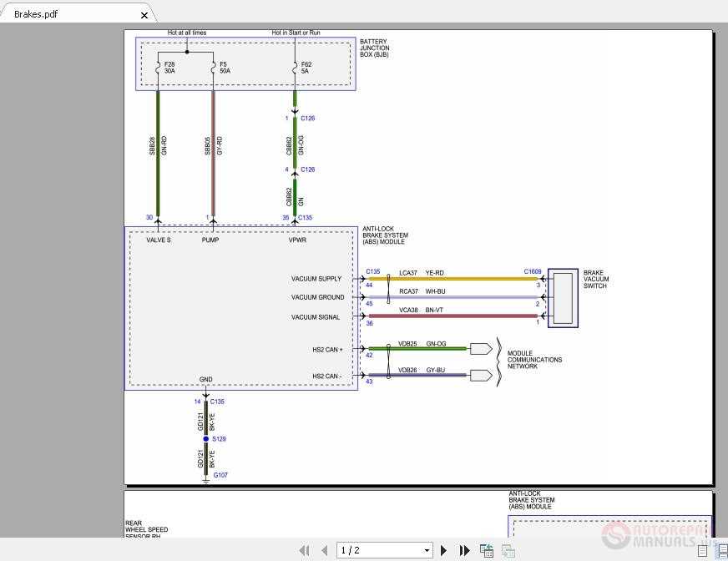Click the HS2 CAN + label
This screenshot has height=561, width=728.
(328, 350)
